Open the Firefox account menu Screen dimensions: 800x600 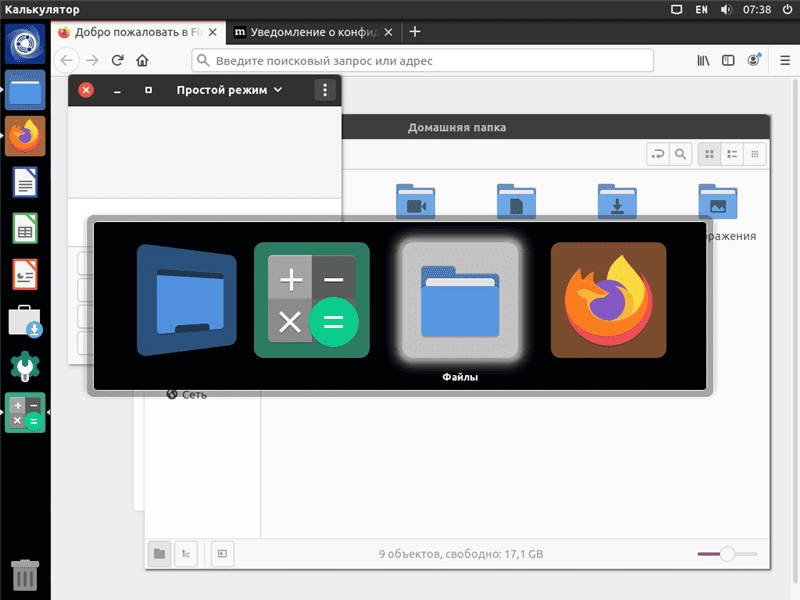click(x=754, y=60)
